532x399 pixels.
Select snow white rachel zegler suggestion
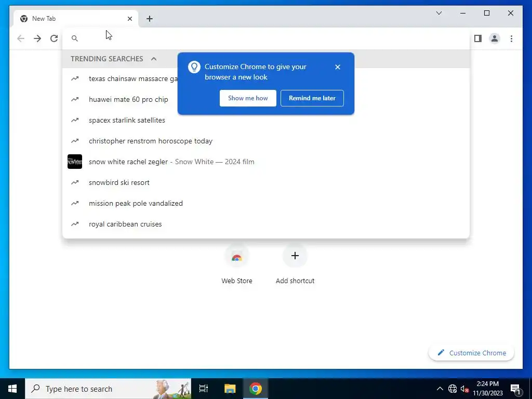[266, 162]
